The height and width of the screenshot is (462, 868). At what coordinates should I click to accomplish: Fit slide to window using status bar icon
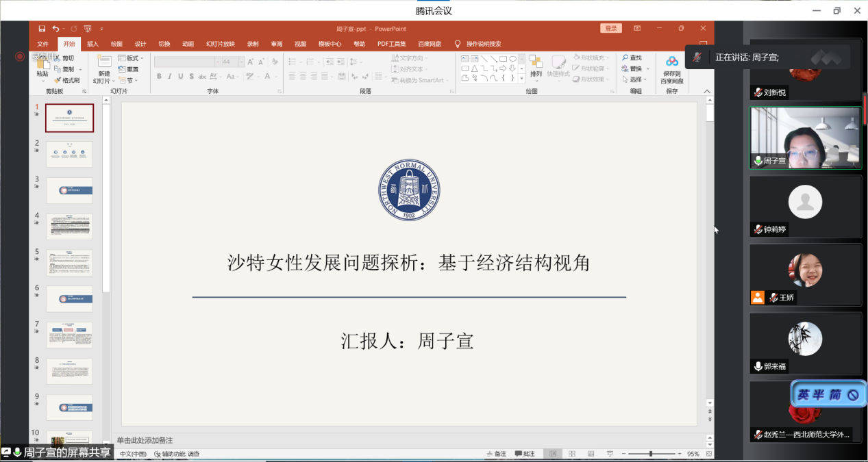[709, 454]
